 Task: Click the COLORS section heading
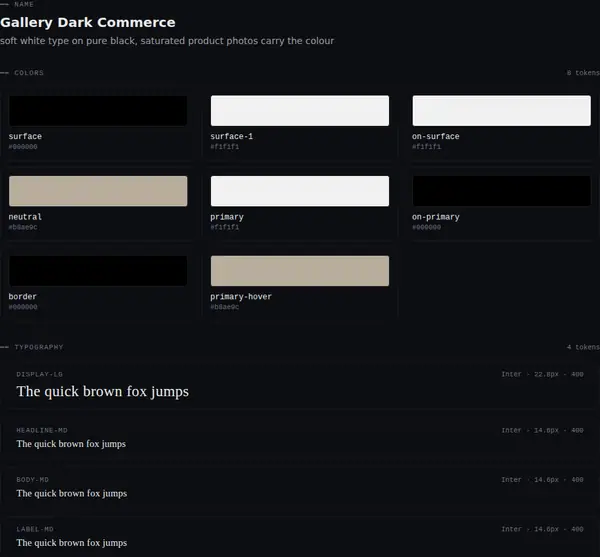click(x=29, y=73)
